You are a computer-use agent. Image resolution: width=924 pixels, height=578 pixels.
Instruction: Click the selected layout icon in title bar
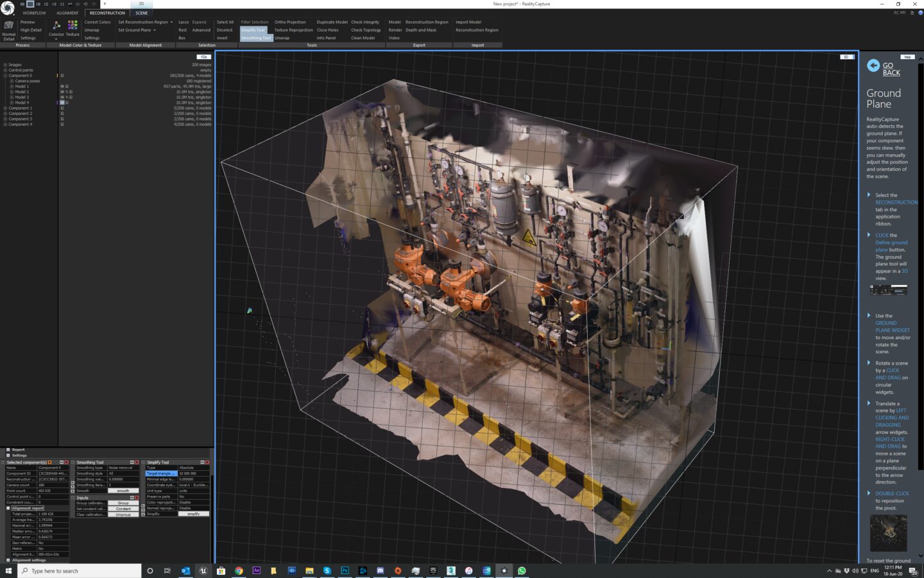[30, 4]
